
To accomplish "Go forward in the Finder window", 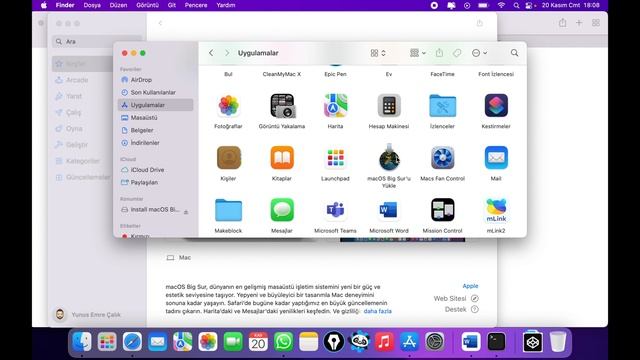I will coord(227,53).
